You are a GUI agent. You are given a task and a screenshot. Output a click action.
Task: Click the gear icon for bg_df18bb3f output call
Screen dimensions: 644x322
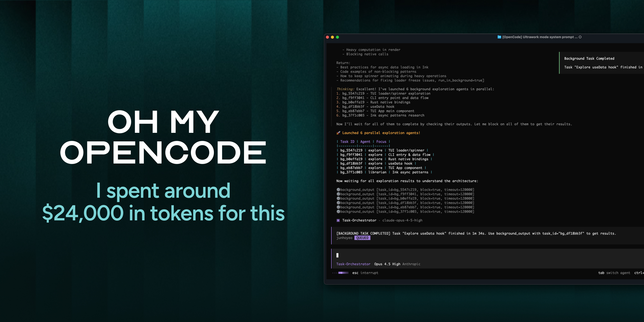(339, 203)
